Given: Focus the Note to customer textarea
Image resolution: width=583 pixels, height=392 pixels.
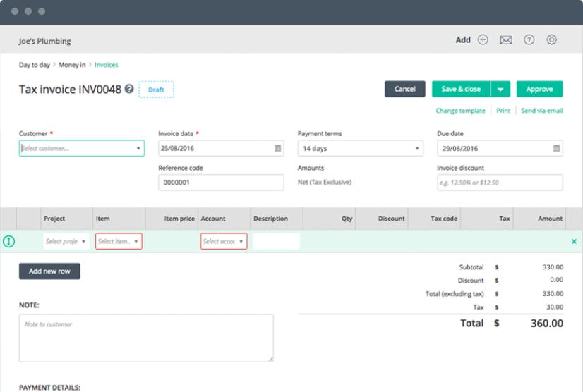Looking at the screenshot, I should coord(146,338).
